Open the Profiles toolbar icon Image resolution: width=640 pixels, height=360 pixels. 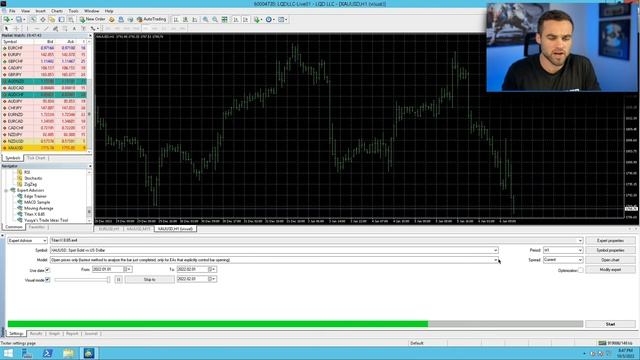tap(19, 19)
